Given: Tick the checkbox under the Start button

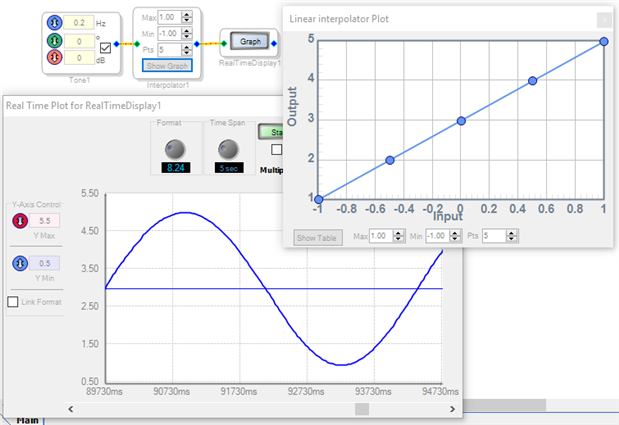Looking at the screenshot, I should click(277, 150).
